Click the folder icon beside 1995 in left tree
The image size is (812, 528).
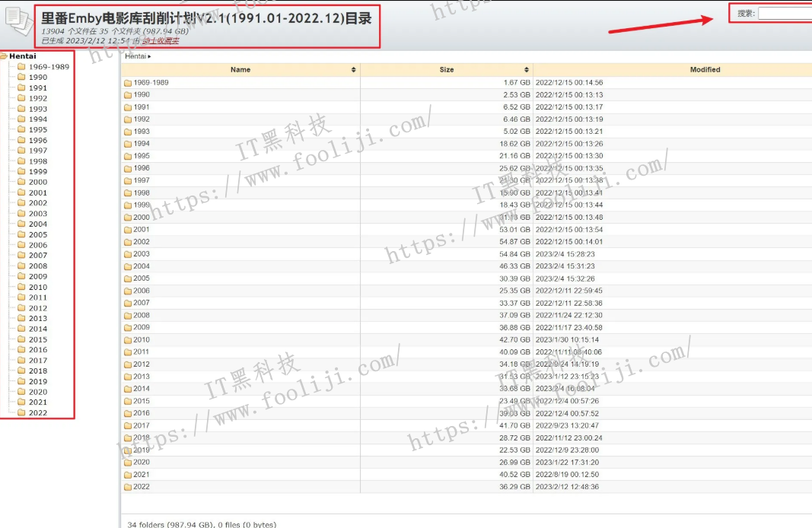tap(21, 129)
